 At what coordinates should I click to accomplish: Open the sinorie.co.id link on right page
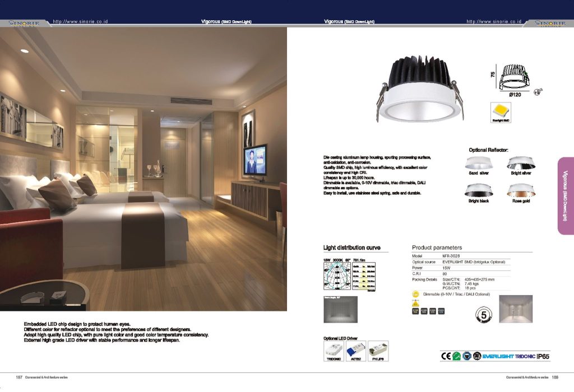(494, 21)
